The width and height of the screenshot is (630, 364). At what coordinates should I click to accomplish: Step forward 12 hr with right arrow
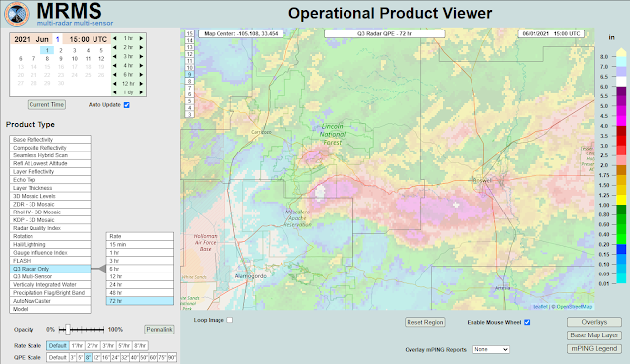[x=141, y=84]
